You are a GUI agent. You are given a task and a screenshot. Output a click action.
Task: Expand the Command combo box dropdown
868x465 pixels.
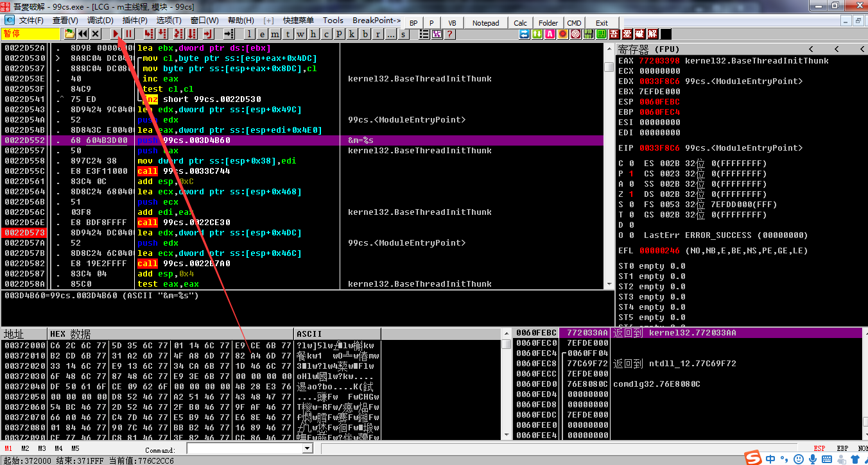click(x=307, y=449)
